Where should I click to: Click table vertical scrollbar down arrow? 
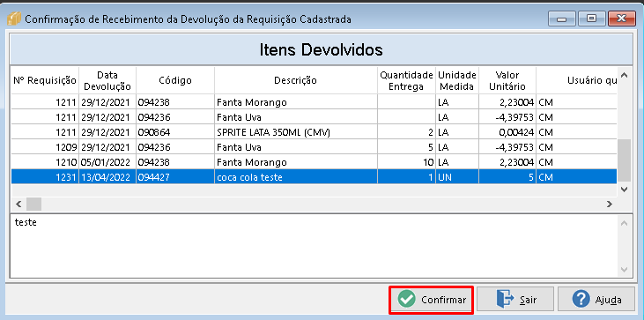tap(624, 190)
